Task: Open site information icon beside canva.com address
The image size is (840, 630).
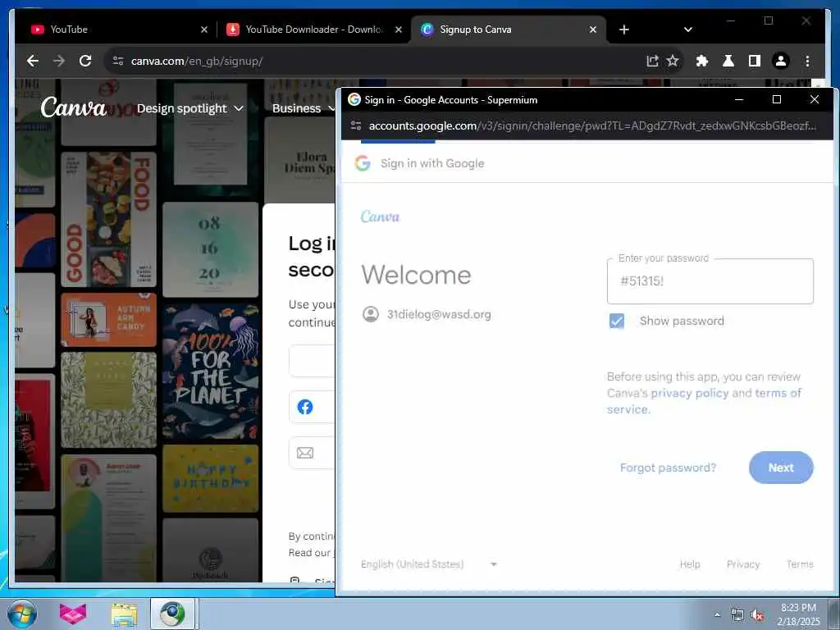Action: click(118, 61)
